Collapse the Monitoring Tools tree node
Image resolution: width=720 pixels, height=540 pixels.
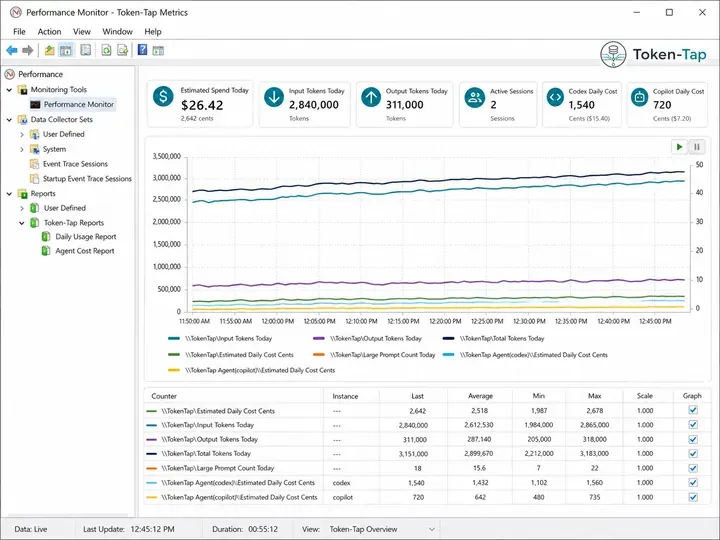[9, 90]
